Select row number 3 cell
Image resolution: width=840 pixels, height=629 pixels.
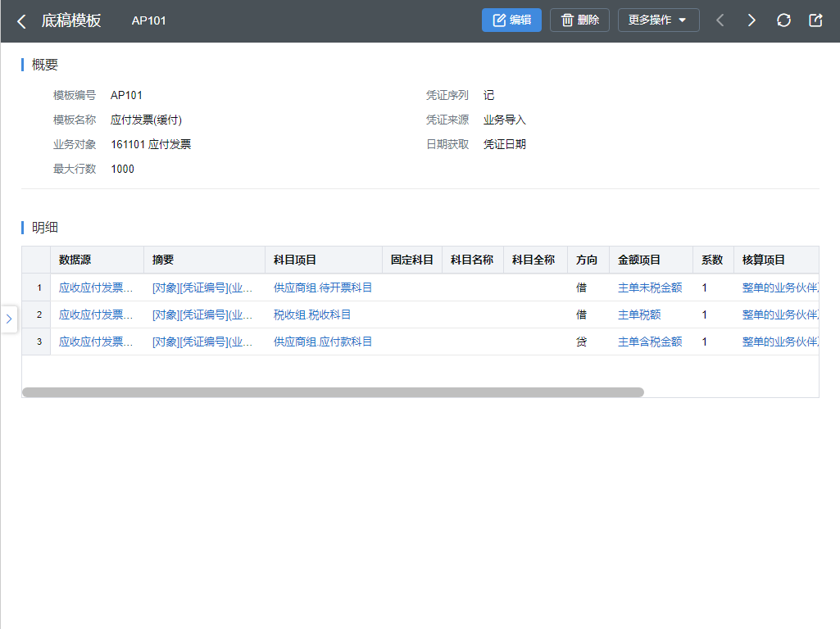click(36, 342)
